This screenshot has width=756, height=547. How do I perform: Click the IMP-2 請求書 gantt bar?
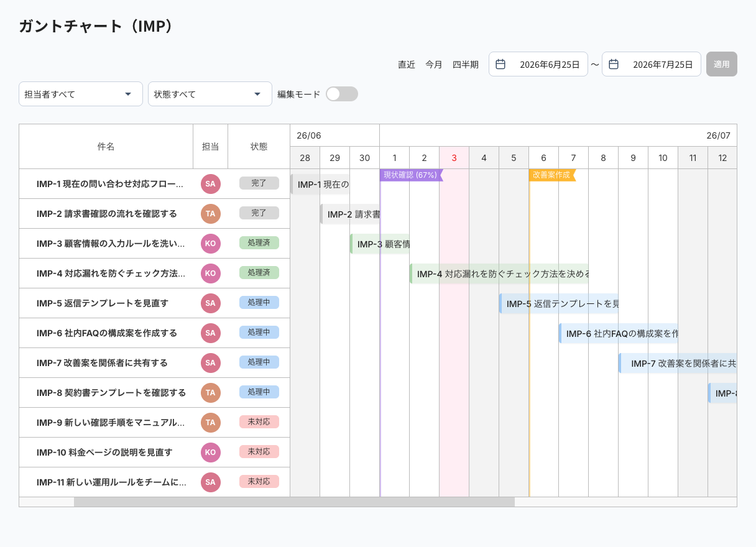350,214
